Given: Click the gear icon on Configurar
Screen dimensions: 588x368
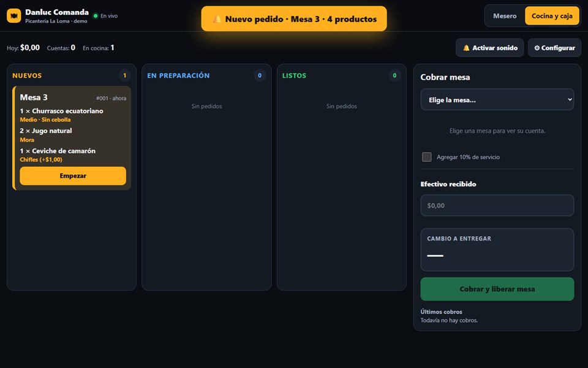Looking at the screenshot, I should click(537, 48).
